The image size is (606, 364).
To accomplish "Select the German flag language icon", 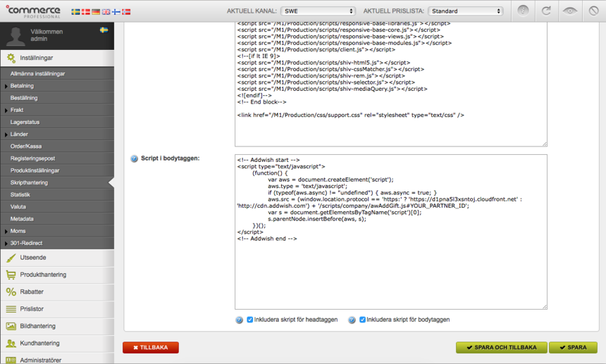I will coord(96,12).
